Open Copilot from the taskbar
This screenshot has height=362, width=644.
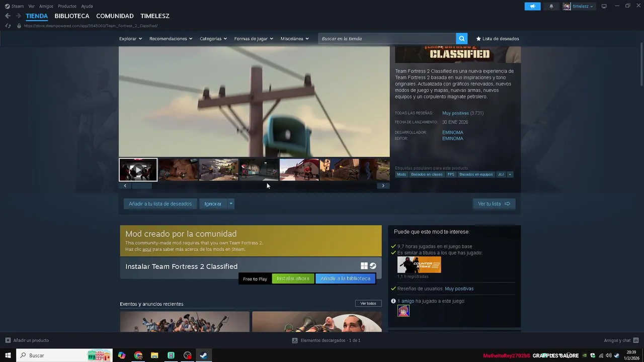click(x=122, y=355)
